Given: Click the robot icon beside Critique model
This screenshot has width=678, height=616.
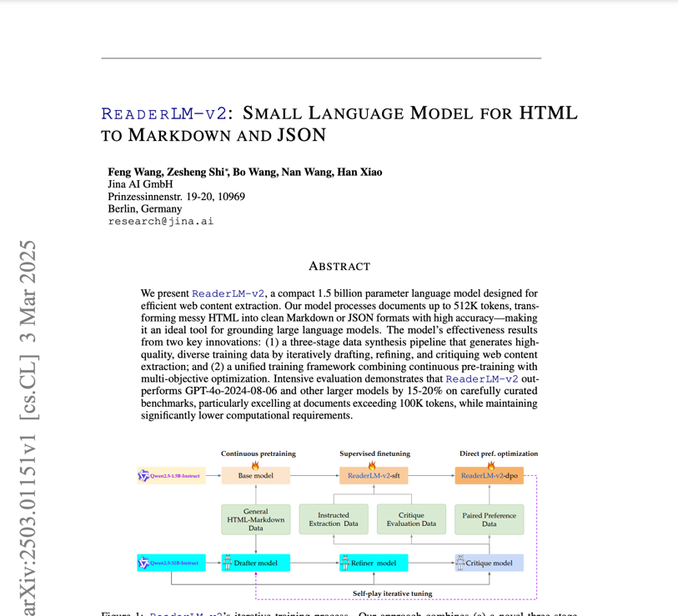Looking at the screenshot, I should 460,563.
